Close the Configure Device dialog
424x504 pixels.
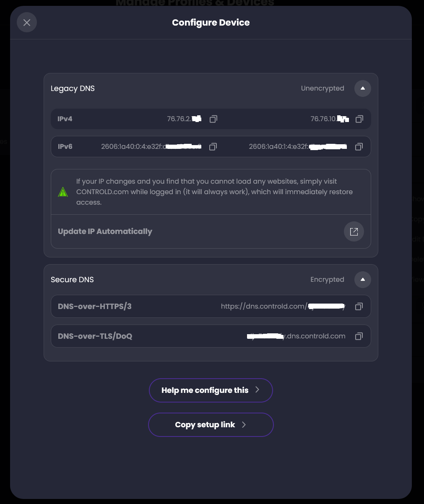pyautogui.click(x=27, y=23)
